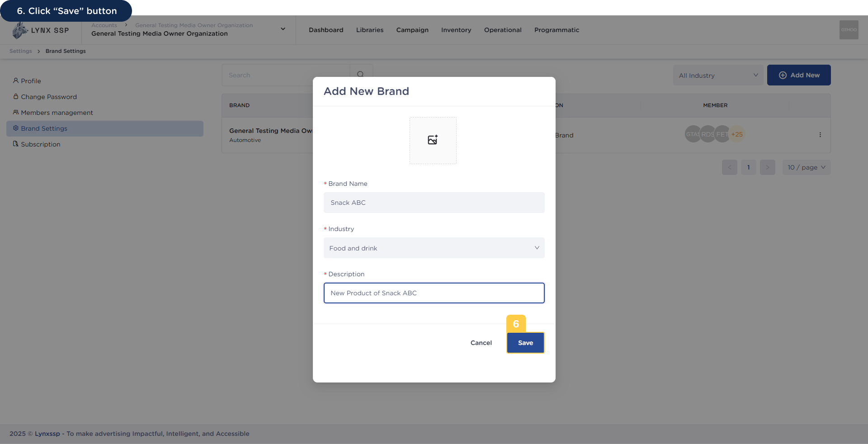Click the Settings breadcrumb link

click(x=21, y=51)
